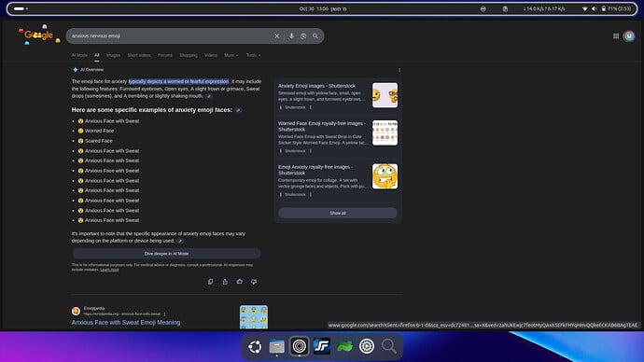Open the Wi-Fi indicator in top bar

coord(584,8)
